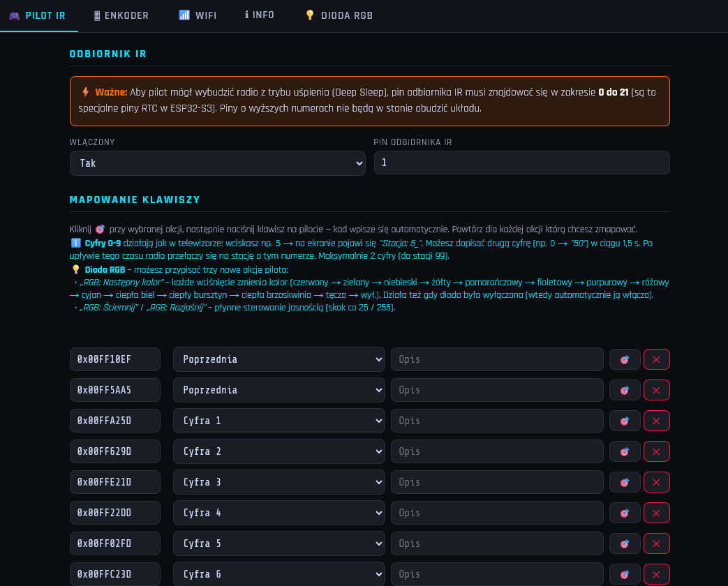Click Opis field in the Cyfra 2 row
The height and width of the screenshot is (586, 728).
[x=497, y=451]
